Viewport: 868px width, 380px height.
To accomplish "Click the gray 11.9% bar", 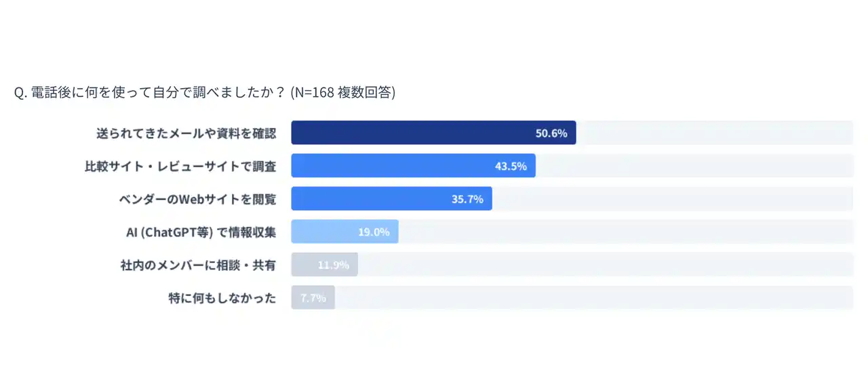I will pyautogui.click(x=304, y=265).
